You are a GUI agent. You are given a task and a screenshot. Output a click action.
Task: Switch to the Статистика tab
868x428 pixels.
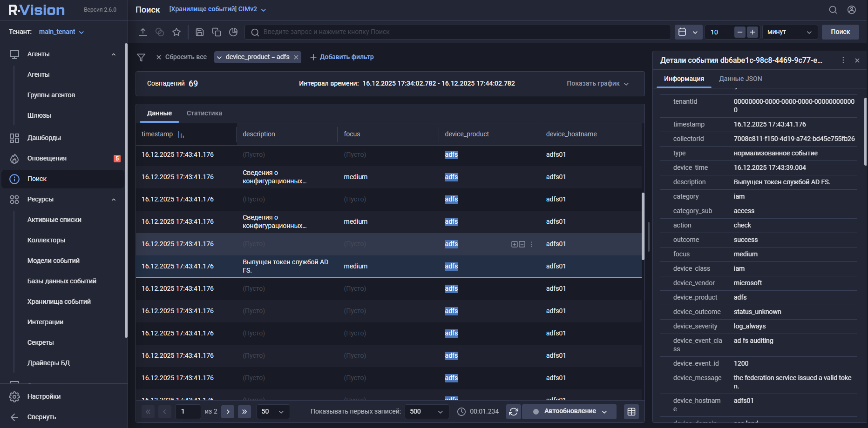pos(204,114)
